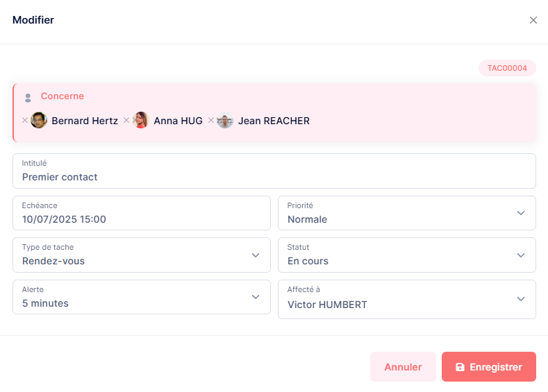Click the Echéance date field
This screenshot has height=392, width=548.
click(x=141, y=219)
